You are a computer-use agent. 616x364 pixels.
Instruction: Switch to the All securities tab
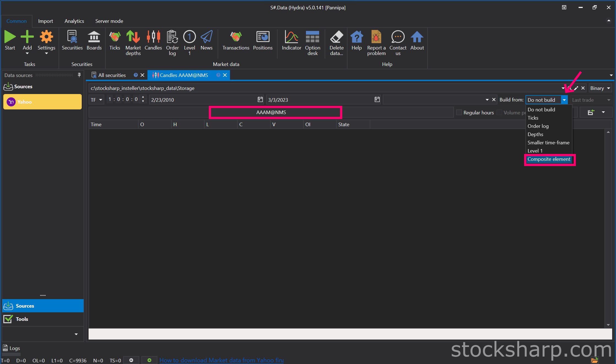pos(112,75)
